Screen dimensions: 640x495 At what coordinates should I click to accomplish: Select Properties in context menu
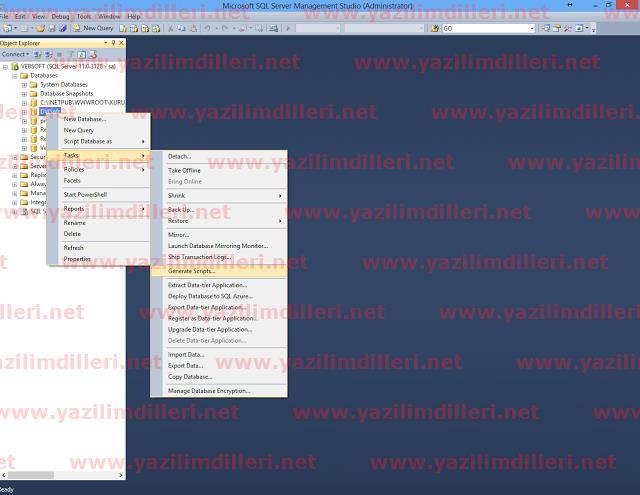pos(99,259)
